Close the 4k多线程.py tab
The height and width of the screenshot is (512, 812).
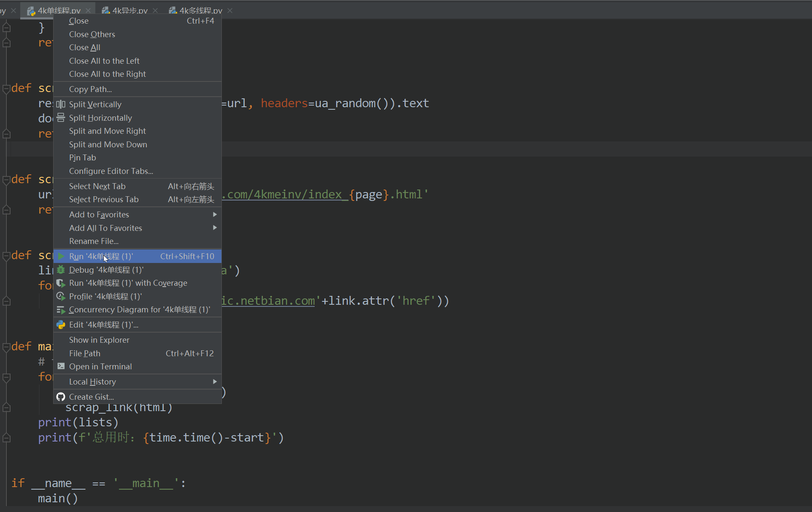[x=230, y=11]
